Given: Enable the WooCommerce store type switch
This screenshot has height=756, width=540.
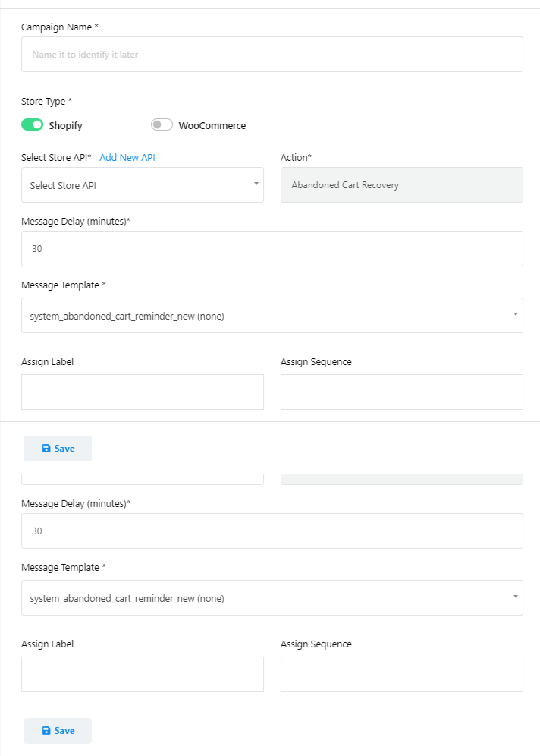Looking at the screenshot, I should [x=162, y=125].
